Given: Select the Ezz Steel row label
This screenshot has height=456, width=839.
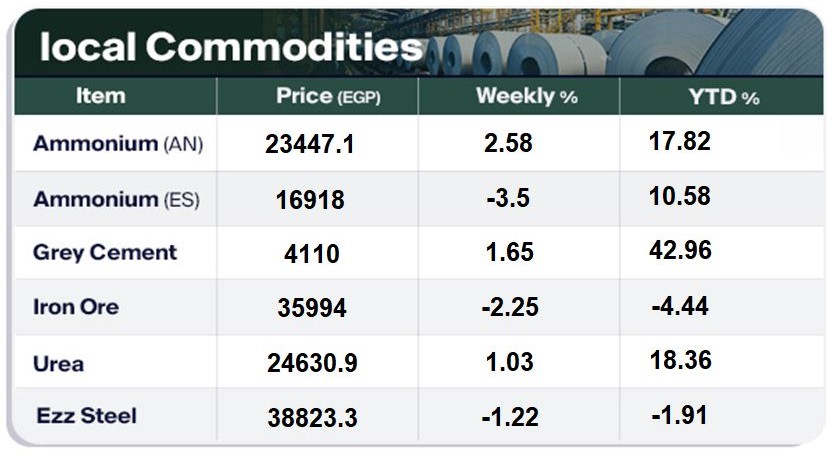Looking at the screenshot, I should point(87,415).
